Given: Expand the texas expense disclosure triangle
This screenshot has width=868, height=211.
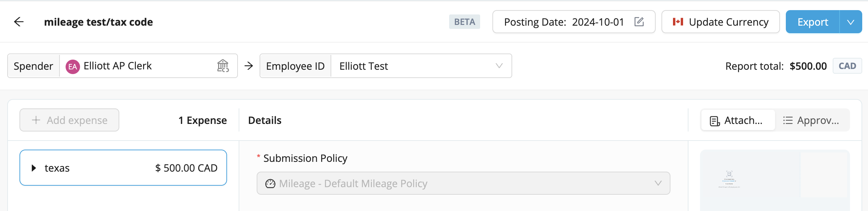Looking at the screenshot, I should (x=34, y=168).
